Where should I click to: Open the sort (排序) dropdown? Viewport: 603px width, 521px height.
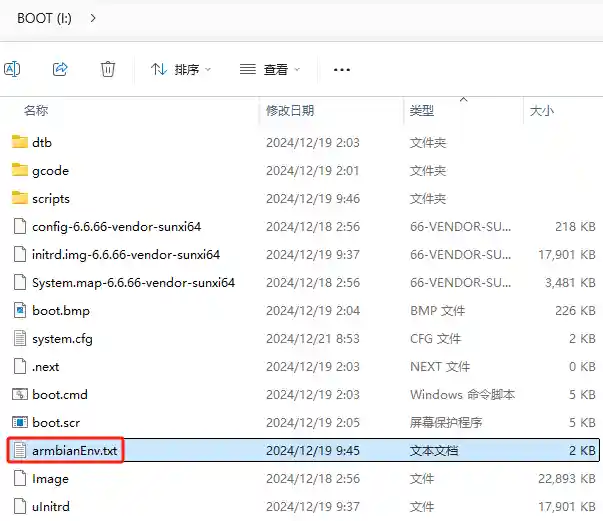tap(181, 70)
